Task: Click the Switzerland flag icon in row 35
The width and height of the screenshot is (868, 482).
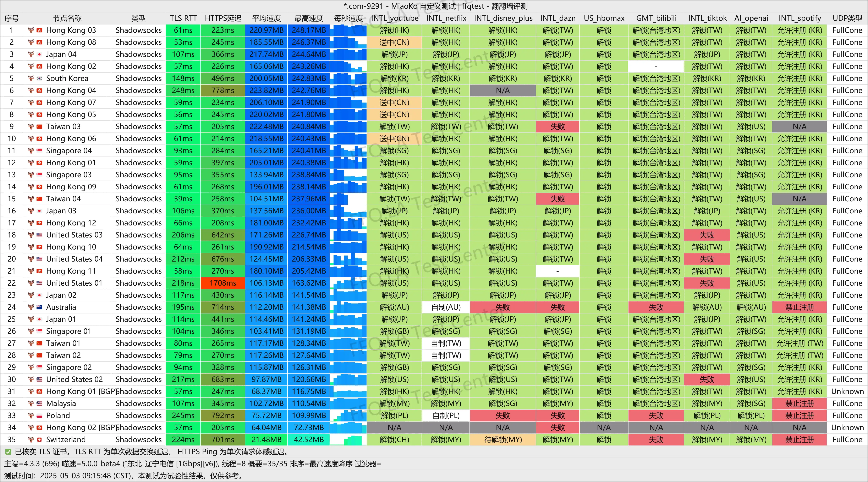Action: pyautogui.click(x=39, y=439)
